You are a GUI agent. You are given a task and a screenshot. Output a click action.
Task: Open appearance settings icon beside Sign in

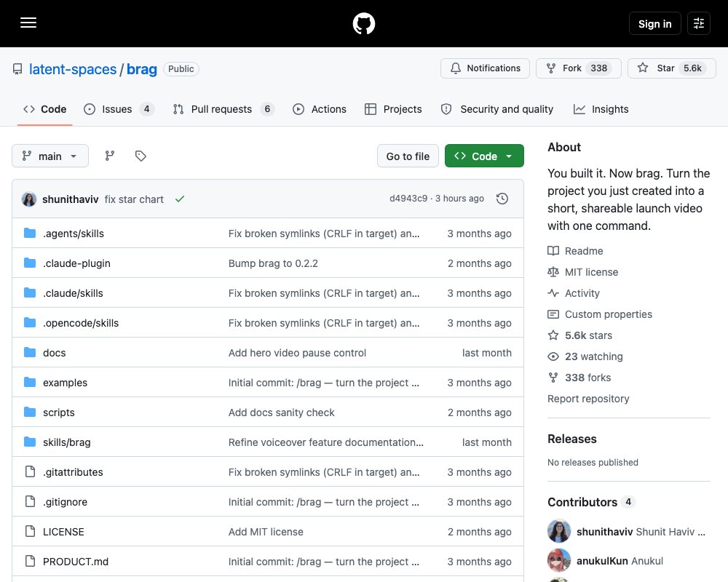coord(698,23)
